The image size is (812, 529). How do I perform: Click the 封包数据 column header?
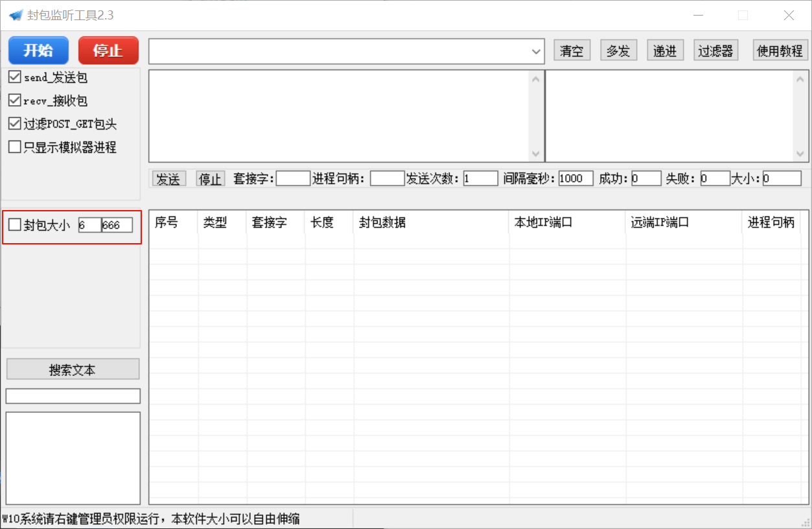coord(432,222)
